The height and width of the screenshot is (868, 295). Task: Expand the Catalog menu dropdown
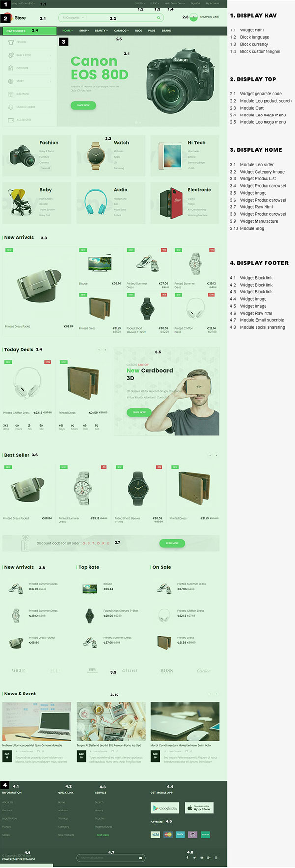click(x=121, y=30)
